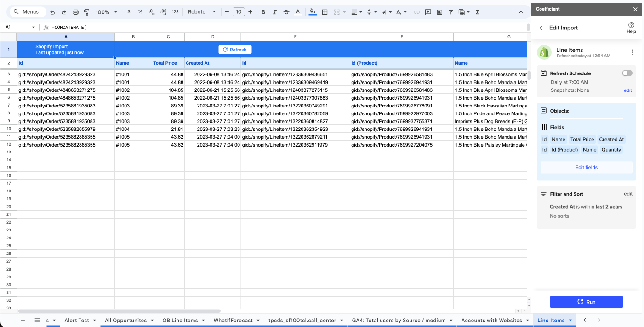Viewport: 644px width, 327px height.
Task: Apply bold formatting from the toolbar
Action: (263, 11)
